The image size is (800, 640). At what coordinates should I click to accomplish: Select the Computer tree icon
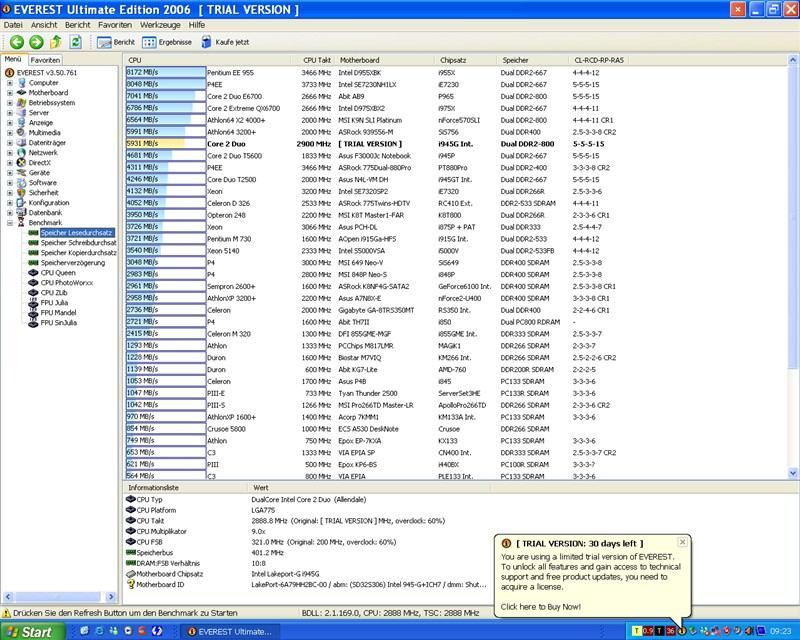(21, 83)
